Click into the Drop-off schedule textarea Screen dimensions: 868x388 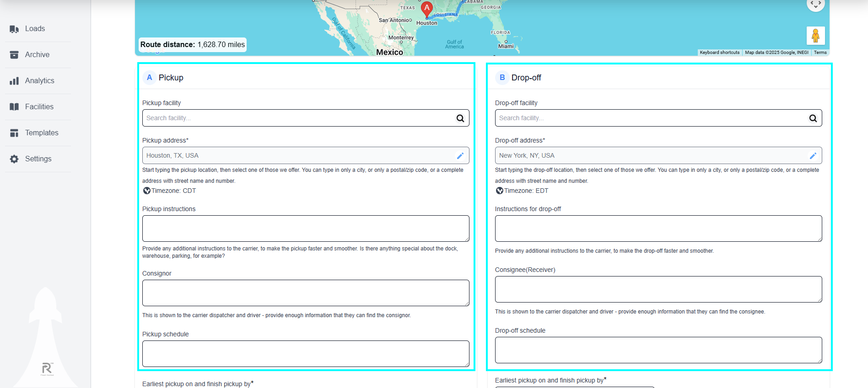click(x=658, y=350)
